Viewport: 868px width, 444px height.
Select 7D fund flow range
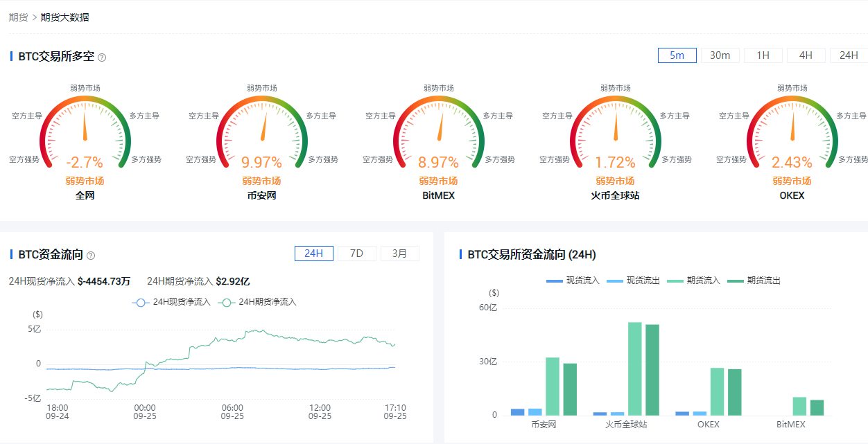357,254
